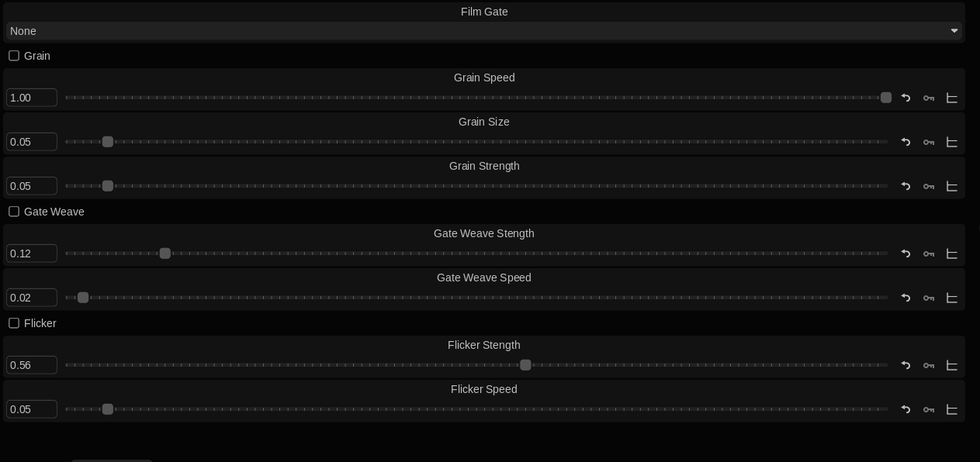Enable the Grain checkbox
This screenshot has width=980, height=462.
pyautogui.click(x=14, y=56)
